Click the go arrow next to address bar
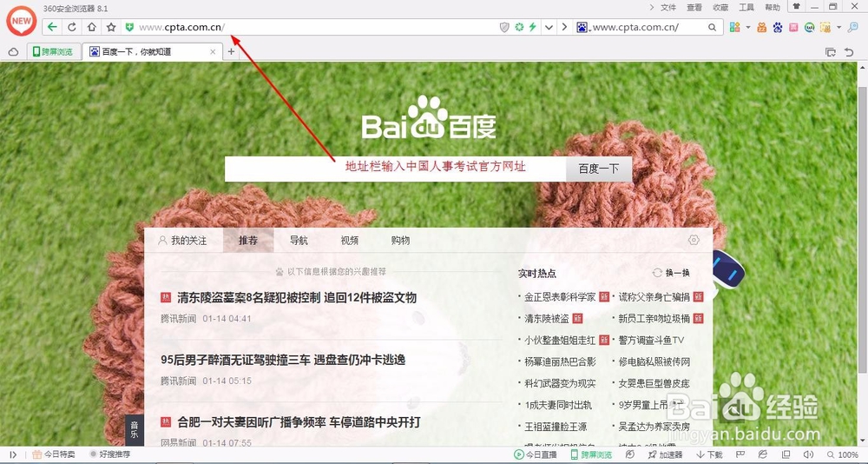868x464 pixels. click(564, 27)
